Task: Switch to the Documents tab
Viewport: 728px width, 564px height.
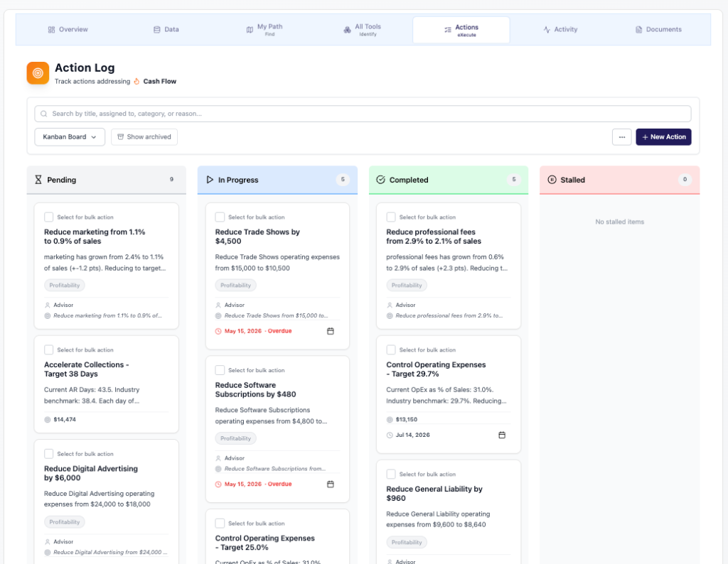Action: (658, 29)
